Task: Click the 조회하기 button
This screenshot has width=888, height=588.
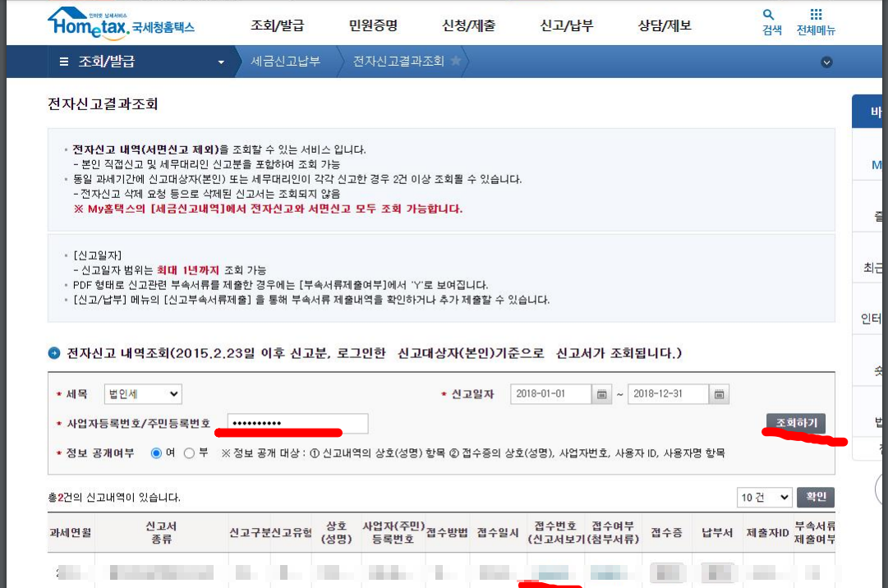Action: [795, 423]
